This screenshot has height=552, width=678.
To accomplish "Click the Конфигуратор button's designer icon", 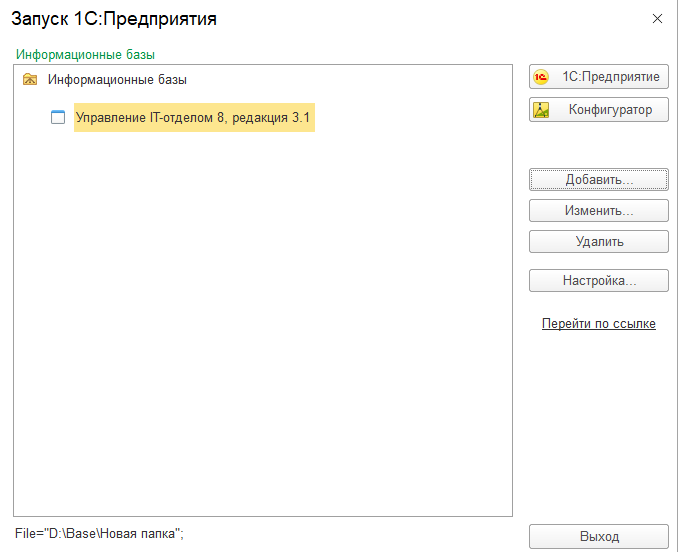I will pyautogui.click(x=542, y=110).
